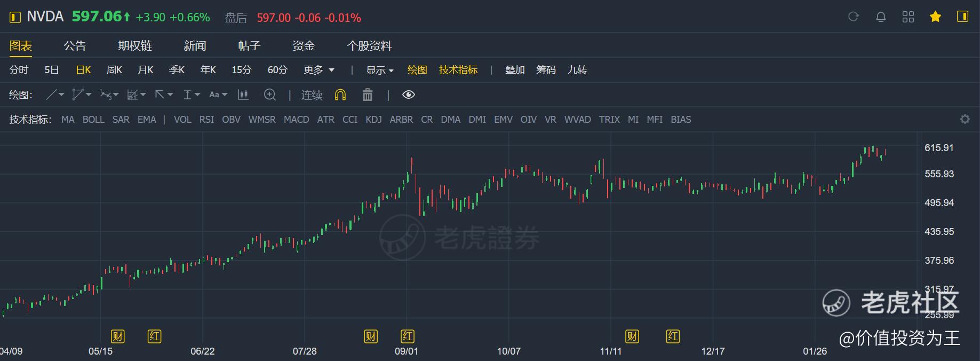Click the 红 dividend marker near 05/15

pyautogui.click(x=154, y=336)
